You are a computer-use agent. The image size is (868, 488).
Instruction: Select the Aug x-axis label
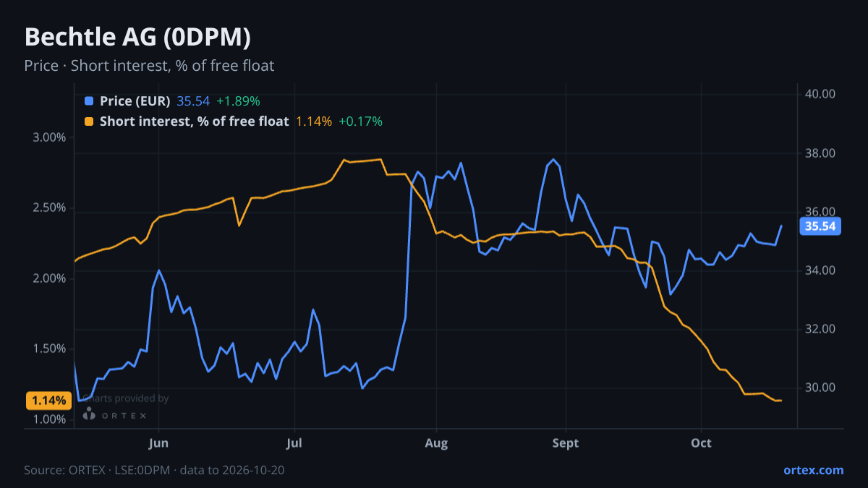pos(437,443)
